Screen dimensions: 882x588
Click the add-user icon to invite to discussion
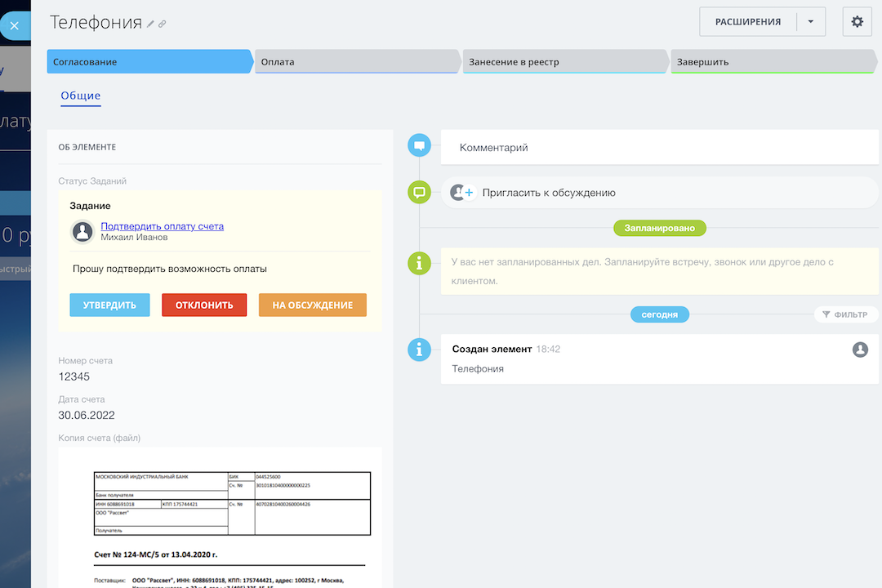(x=463, y=193)
